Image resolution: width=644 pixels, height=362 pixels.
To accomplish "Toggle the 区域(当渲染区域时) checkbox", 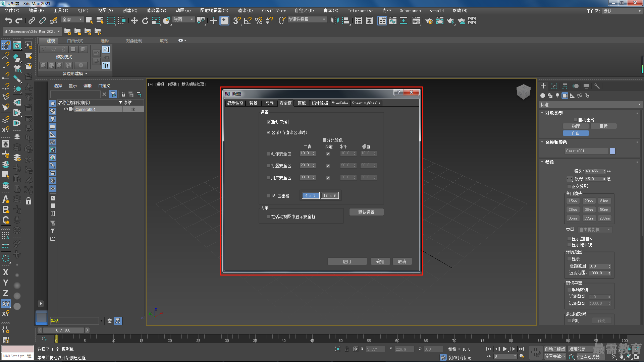I will [x=269, y=132].
